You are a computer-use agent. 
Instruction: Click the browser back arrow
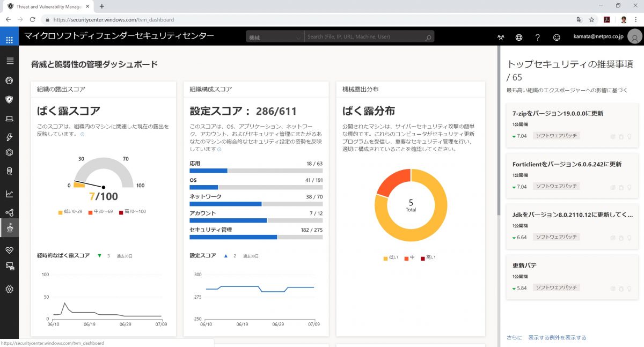point(8,19)
